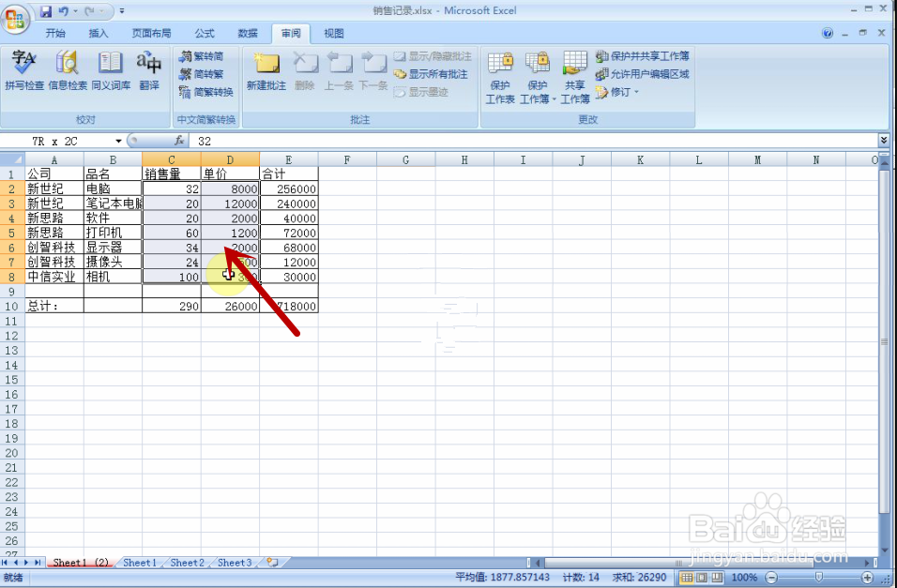The width and height of the screenshot is (897, 588).
Task: Go to previous comment (上一条)
Action: point(339,71)
